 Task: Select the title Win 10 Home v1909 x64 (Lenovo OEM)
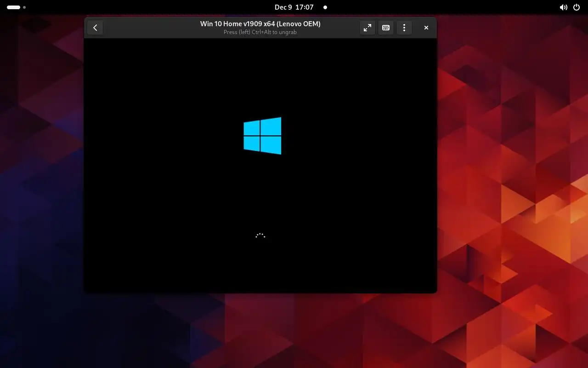[x=260, y=24]
